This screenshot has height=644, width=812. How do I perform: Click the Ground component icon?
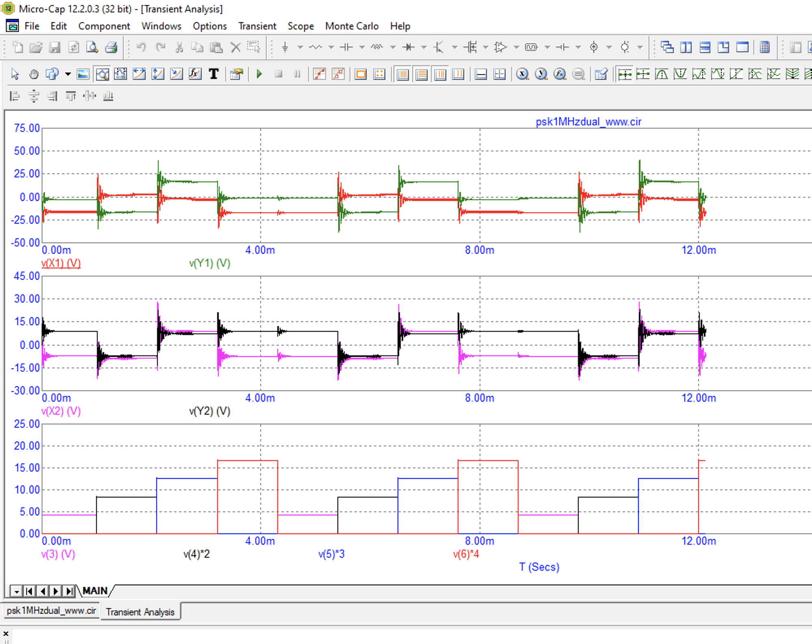[285, 48]
